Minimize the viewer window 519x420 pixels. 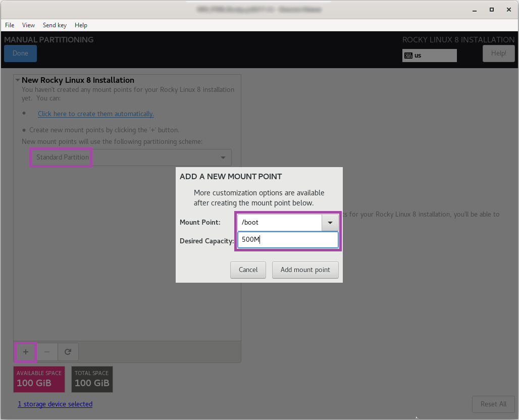point(474,10)
